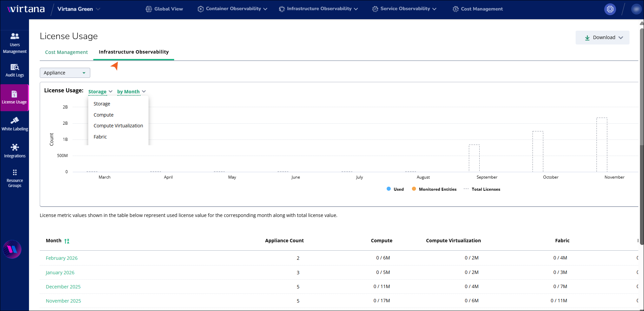
Task: Open Integrations from the sidebar
Action: tap(14, 151)
